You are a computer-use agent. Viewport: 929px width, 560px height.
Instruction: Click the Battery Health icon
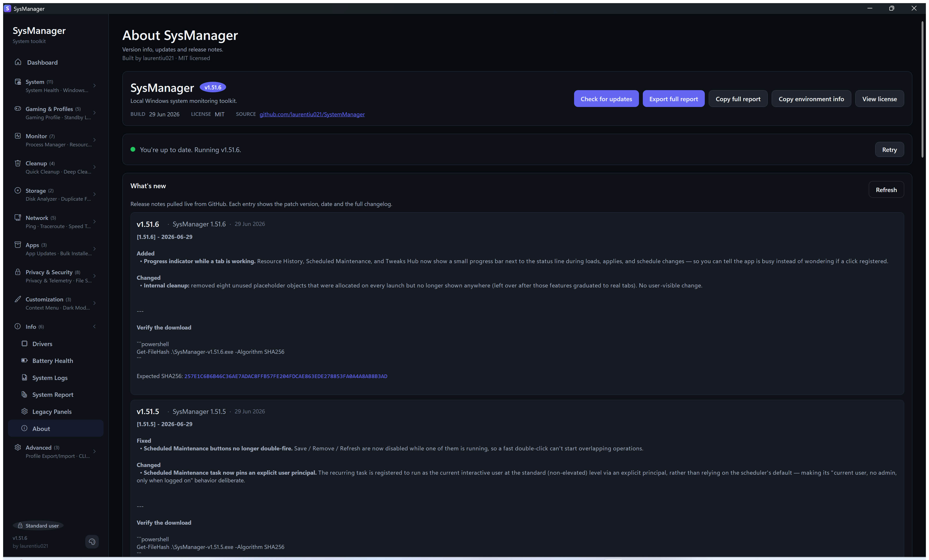(x=25, y=361)
